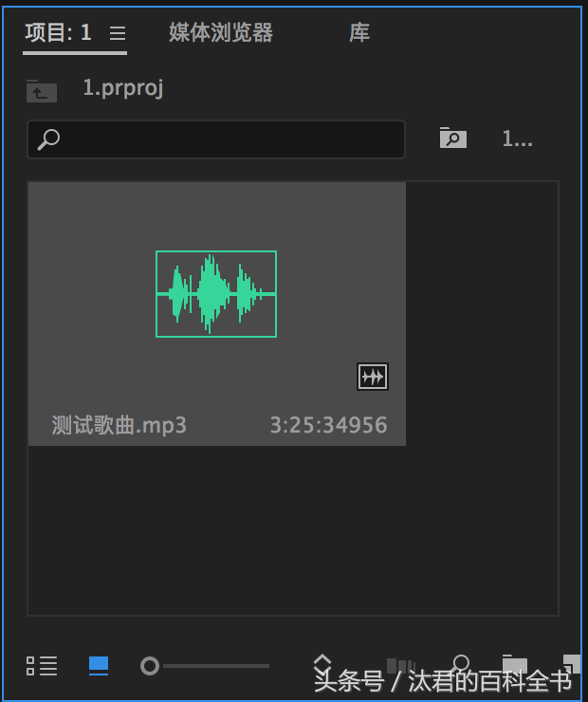Create a new bin with folder icon

[515, 665]
